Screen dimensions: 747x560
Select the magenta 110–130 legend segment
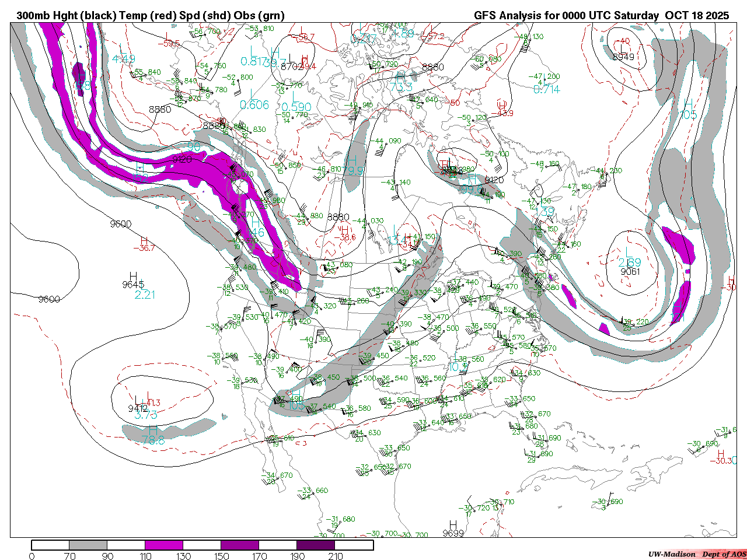click(164, 545)
